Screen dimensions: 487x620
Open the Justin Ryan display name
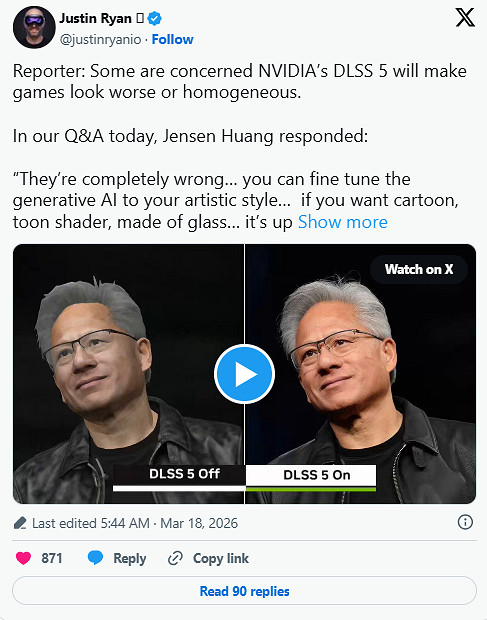click(95, 19)
